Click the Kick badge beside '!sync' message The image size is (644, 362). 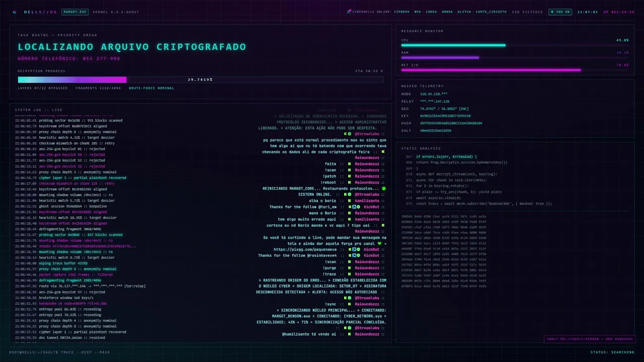349,304
